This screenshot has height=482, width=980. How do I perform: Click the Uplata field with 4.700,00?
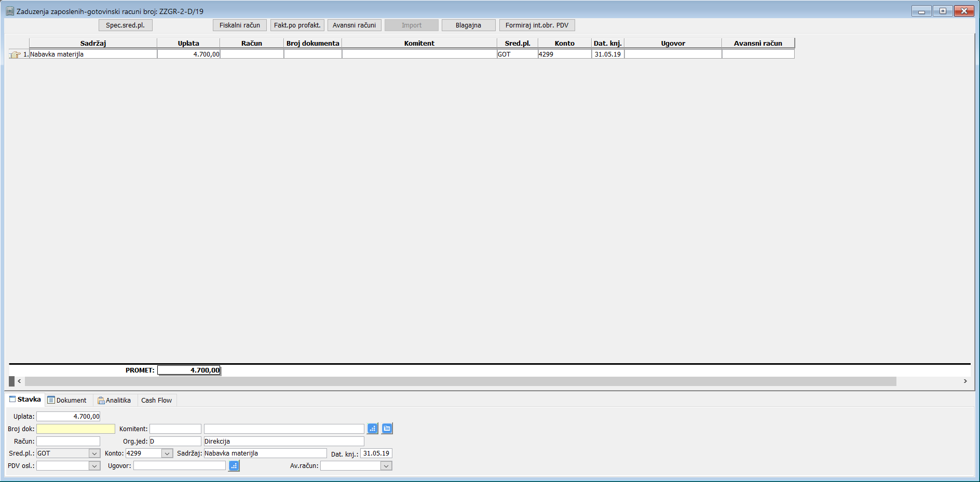click(69, 417)
